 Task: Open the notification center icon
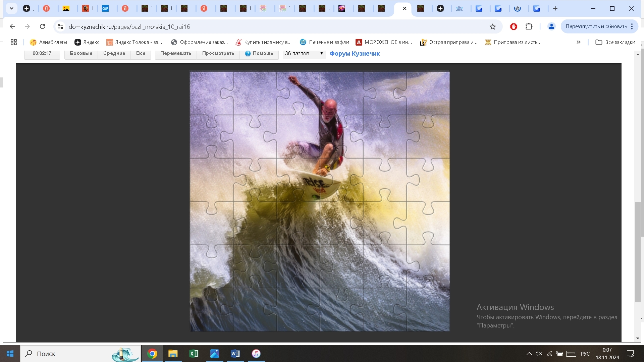tap(630, 354)
